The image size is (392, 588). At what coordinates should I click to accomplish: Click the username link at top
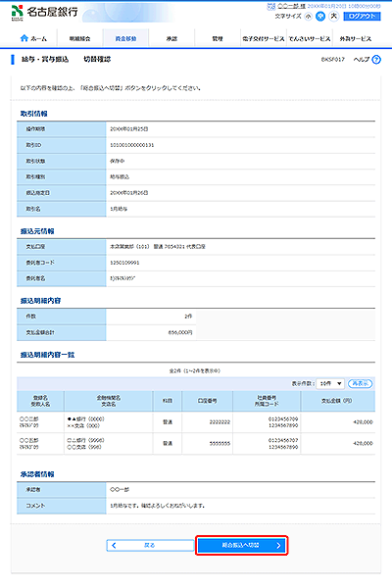point(291,6)
